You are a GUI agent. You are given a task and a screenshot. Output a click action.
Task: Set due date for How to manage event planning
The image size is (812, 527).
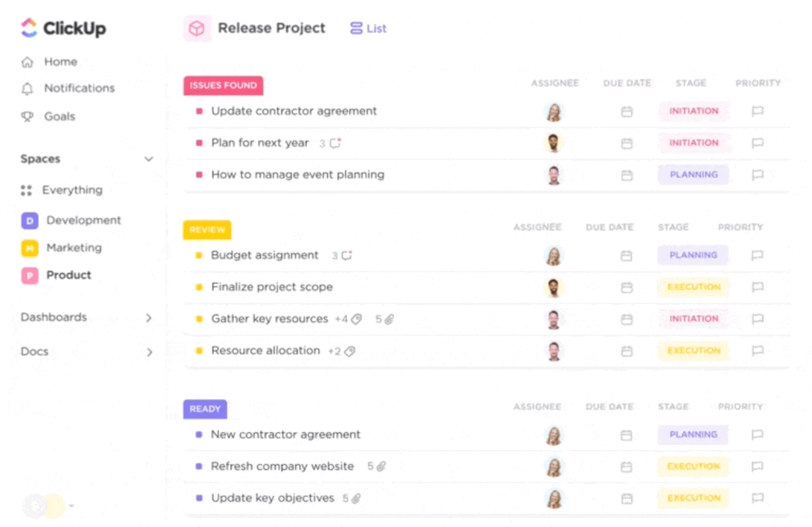pyautogui.click(x=627, y=175)
